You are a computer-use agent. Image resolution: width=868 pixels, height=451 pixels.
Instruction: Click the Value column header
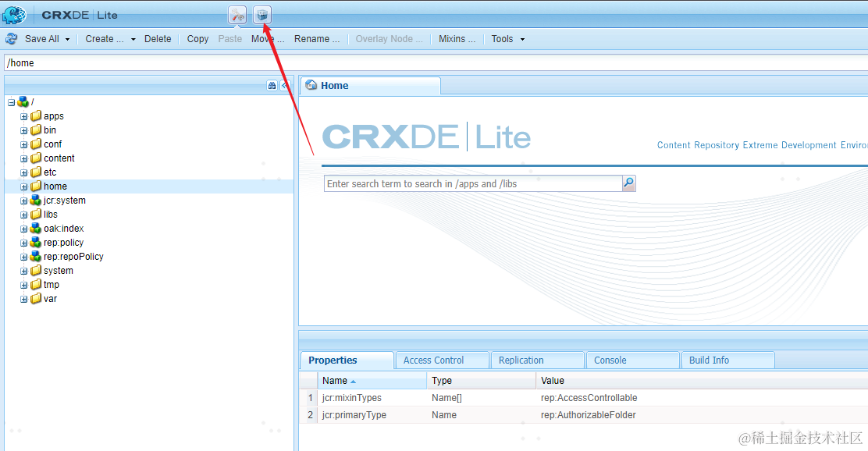[702, 381]
